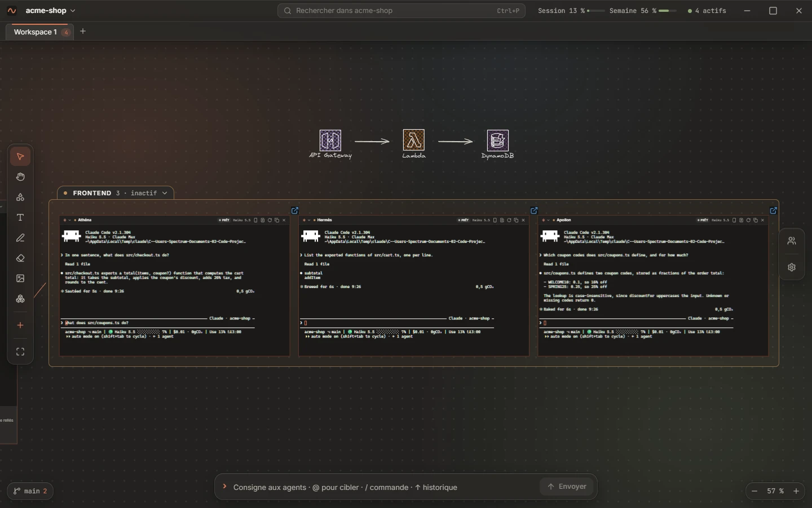The width and height of the screenshot is (812, 508).
Task: Open the Athéna agent chevron menu
Action: pos(70,220)
